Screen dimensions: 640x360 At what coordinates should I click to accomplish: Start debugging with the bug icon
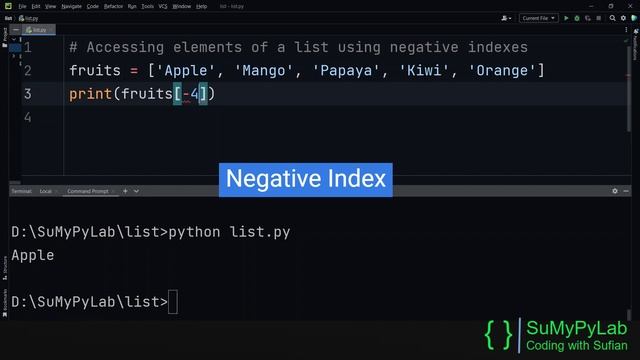point(577,18)
